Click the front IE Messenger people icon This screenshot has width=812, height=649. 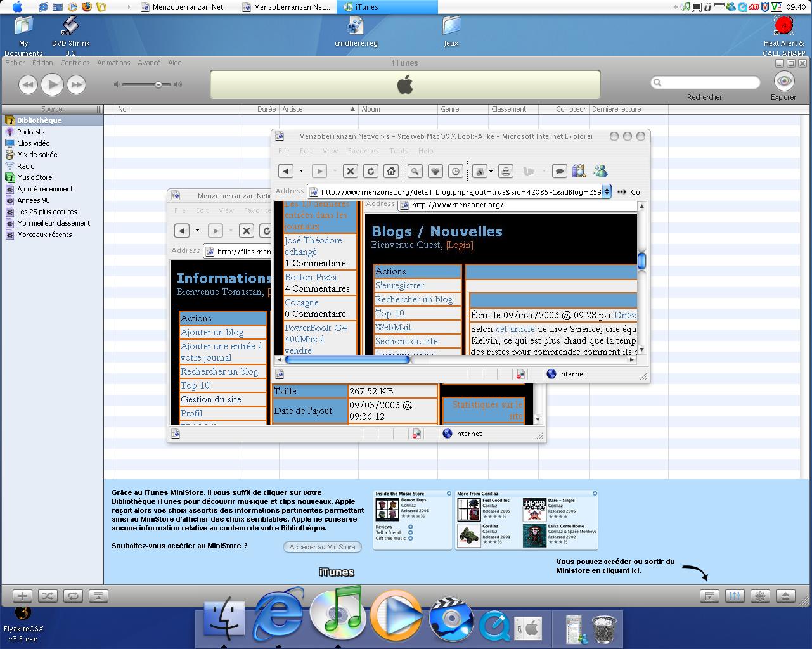click(600, 171)
